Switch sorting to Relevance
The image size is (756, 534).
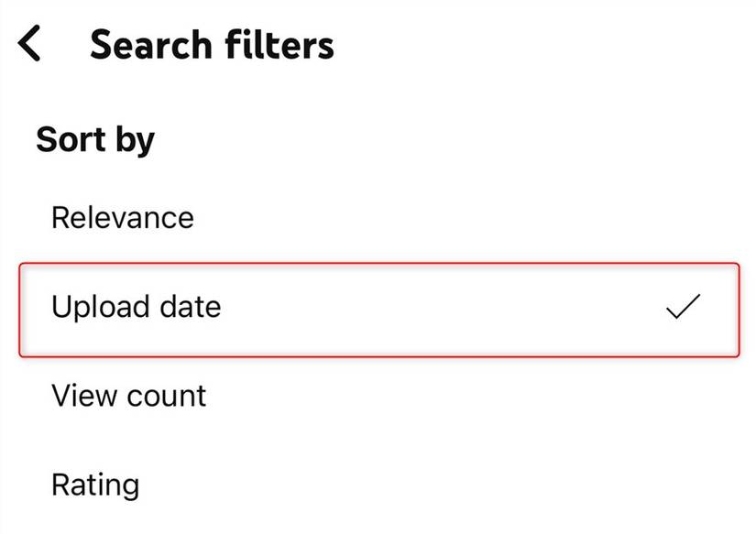click(123, 218)
